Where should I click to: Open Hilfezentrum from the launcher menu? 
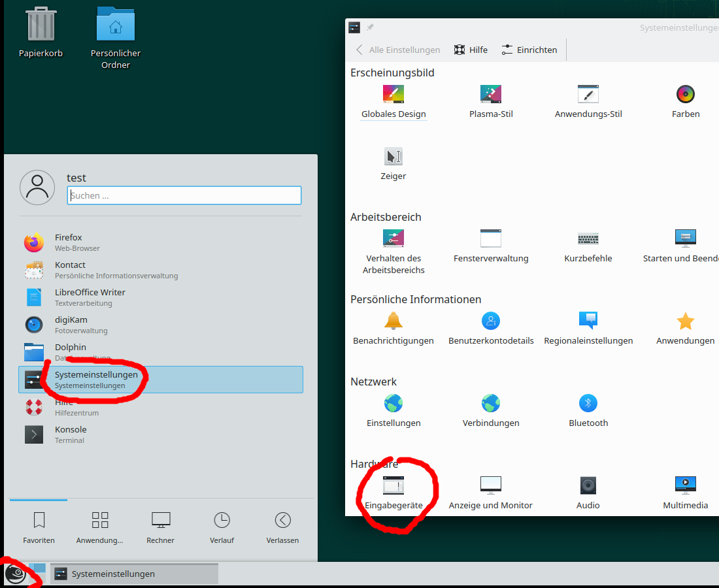click(161, 407)
